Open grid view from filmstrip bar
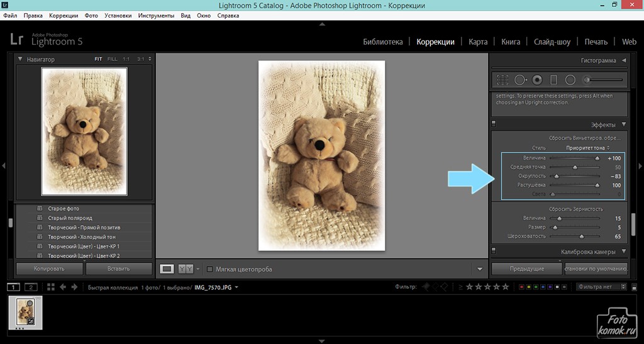This screenshot has width=644, height=344. pyautogui.click(x=51, y=287)
